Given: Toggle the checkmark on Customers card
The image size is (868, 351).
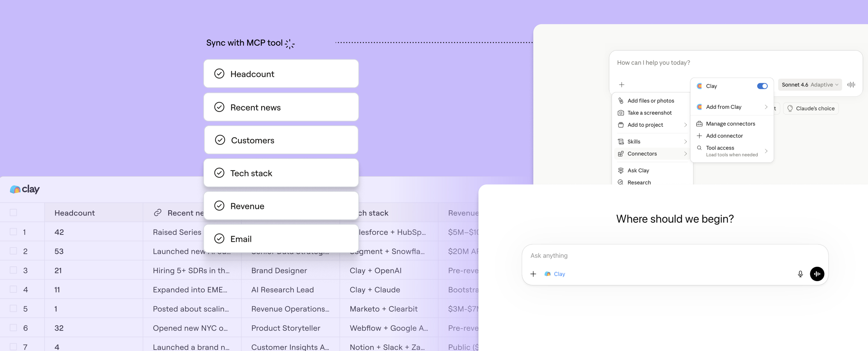Looking at the screenshot, I should (220, 140).
